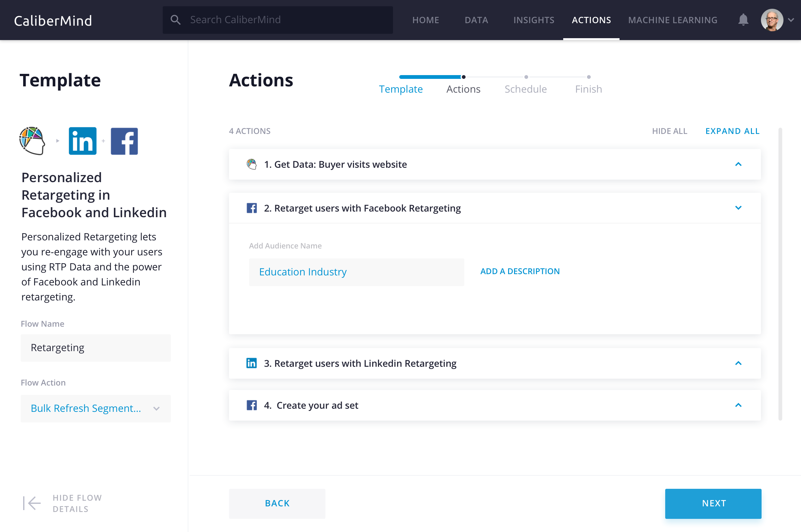Click the LinkedIn icon in action 3
Viewport: 801px width, 532px height.
point(251,363)
